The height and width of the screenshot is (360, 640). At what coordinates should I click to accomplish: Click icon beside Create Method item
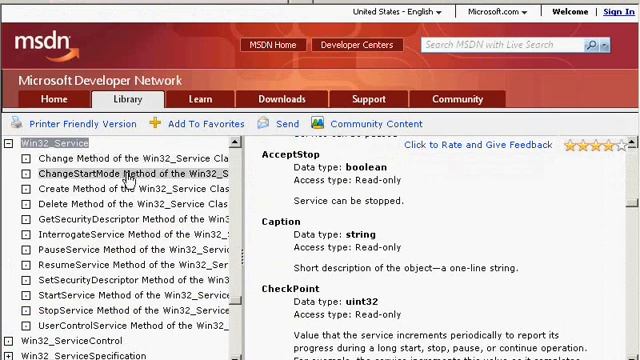tap(26, 189)
